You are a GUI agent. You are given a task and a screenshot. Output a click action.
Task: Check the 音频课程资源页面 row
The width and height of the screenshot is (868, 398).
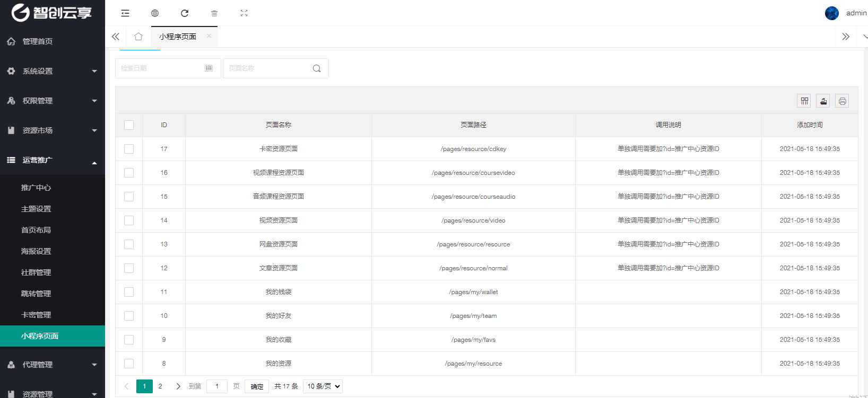(x=129, y=197)
